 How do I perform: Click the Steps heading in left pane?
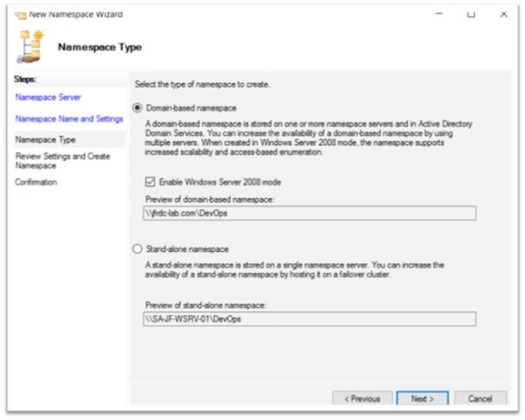pyautogui.click(x=27, y=80)
